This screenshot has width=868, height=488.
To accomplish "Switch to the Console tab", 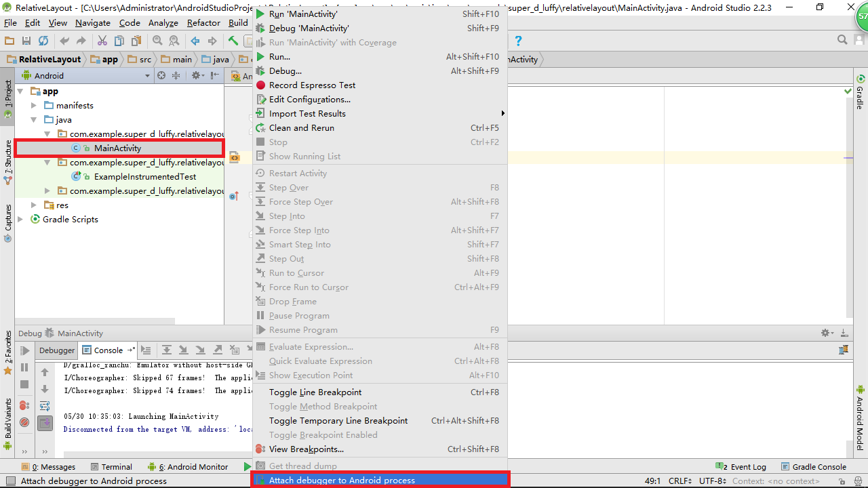I will (x=108, y=350).
